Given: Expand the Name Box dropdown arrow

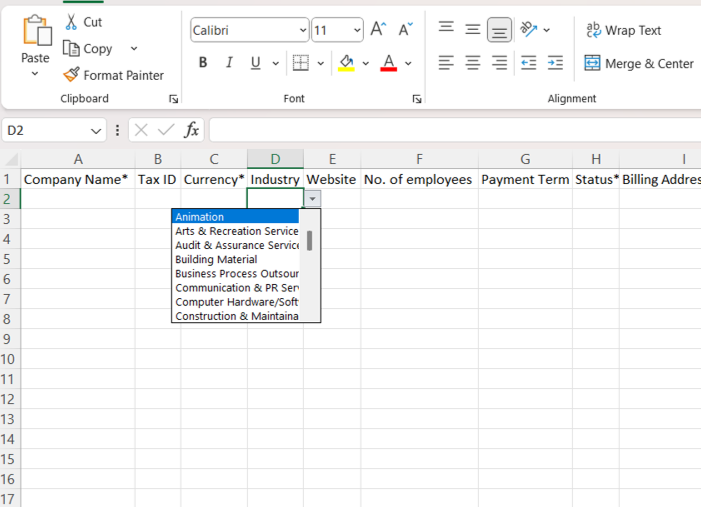Looking at the screenshot, I should [x=97, y=131].
